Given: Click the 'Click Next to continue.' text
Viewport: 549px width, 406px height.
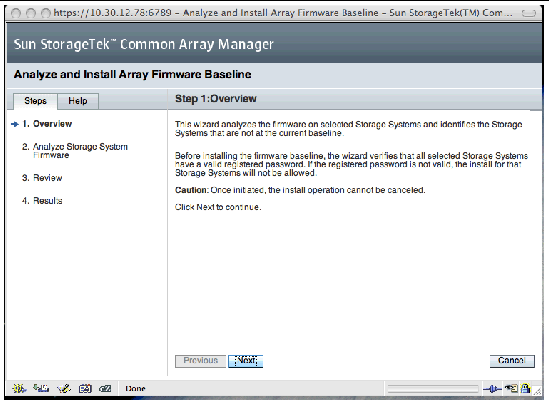Looking at the screenshot, I should [218, 207].
